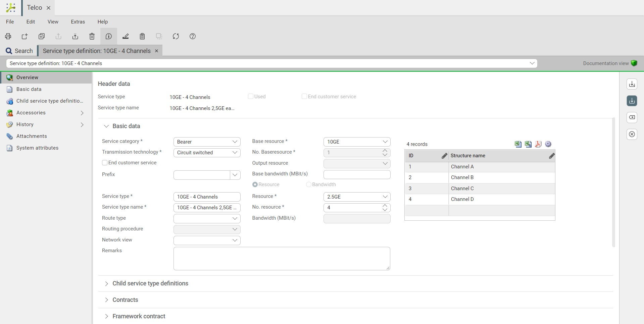Open the Resource dropdown showing 2.5GE
This screenshot has height=324, width=644.
[356, 197]
